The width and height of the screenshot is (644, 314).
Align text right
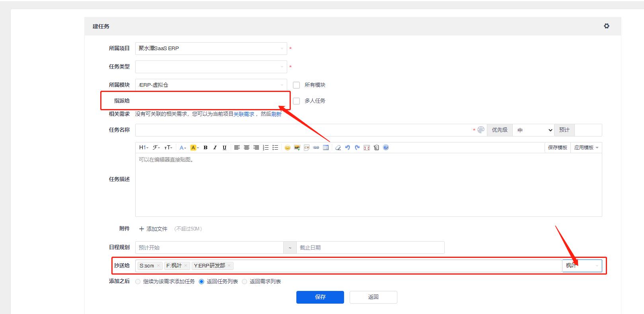[x=256, y=148]
